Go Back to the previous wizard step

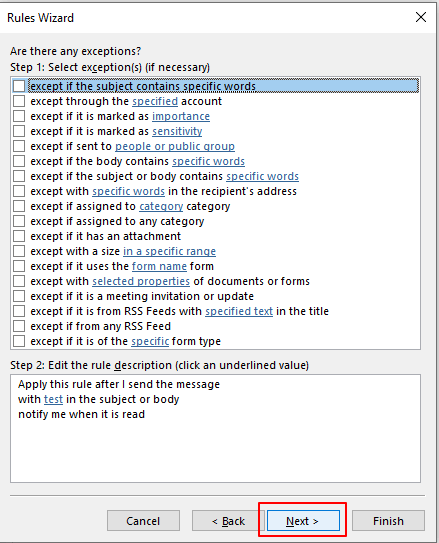(228, 520)
